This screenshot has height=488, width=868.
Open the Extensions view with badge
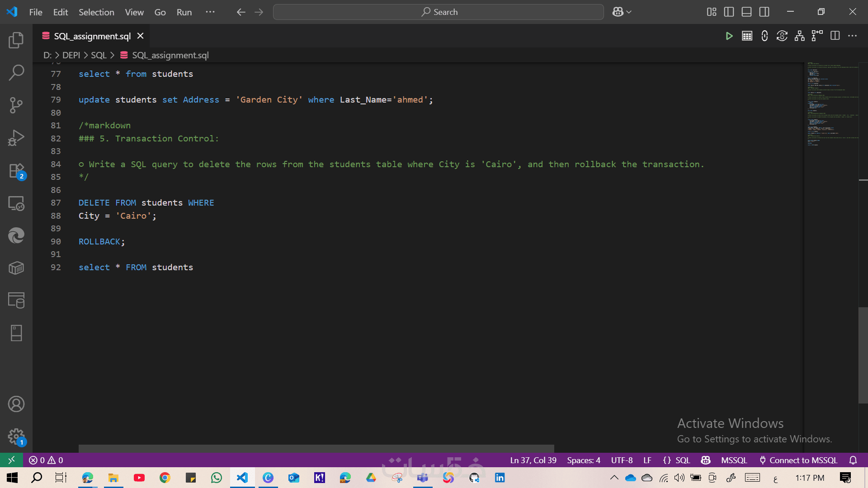pyautogui.click(x=16, y=171)
